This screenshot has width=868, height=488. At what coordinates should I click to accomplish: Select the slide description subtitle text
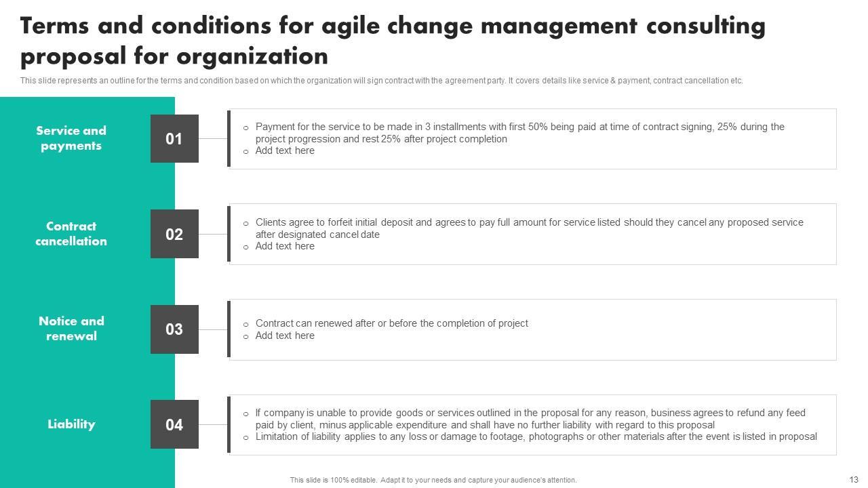[x=381, y=81]
